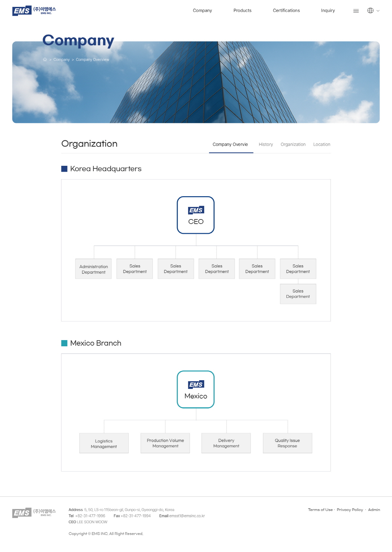392x552 pixels.
Task: Click the globe language icon
Action: 370,10
